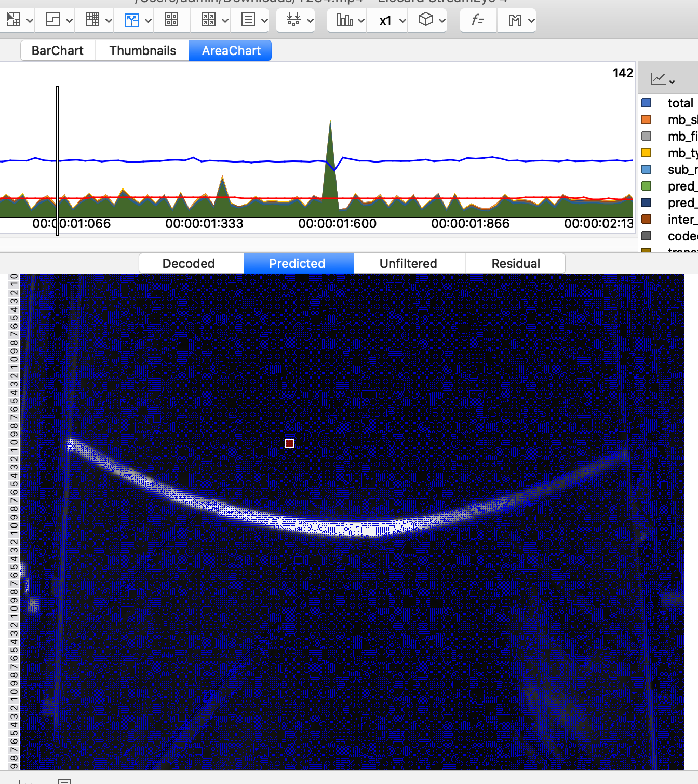Open dropdown beside down-arrows blocks icon
698x784 pixels.
tap(310, 21)
